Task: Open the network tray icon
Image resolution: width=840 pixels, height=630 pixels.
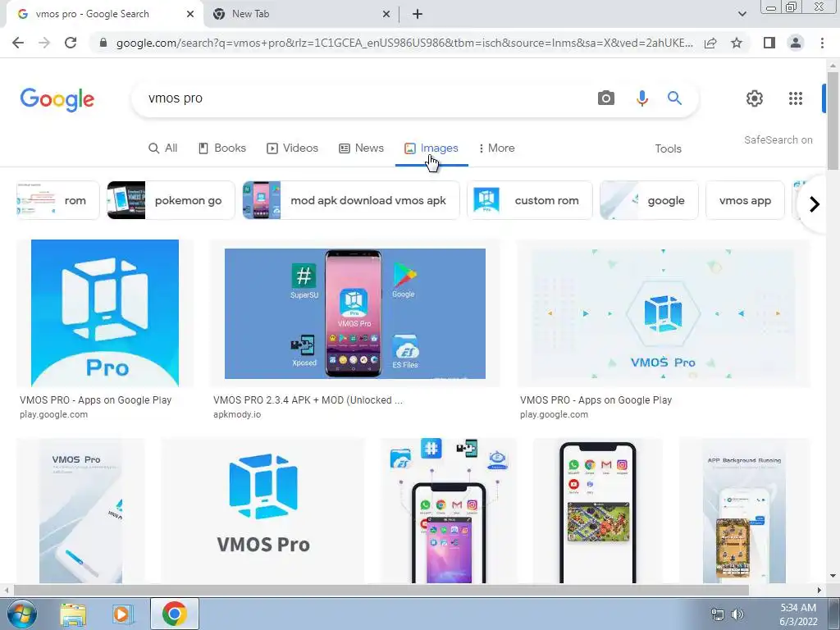Action: [x=717, y=614]
